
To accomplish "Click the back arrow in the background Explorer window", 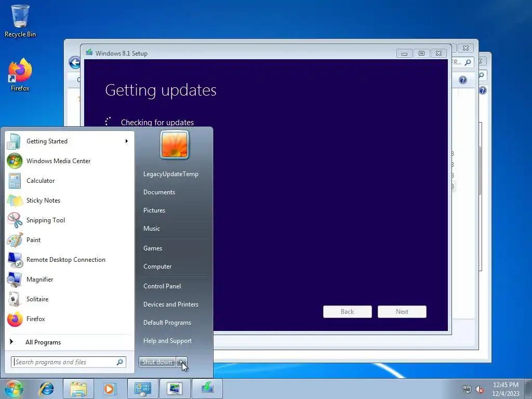I will [x=74, y=62].
